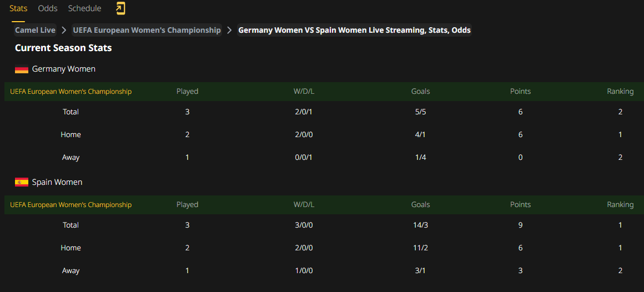The image size is (644, 292).
Task: Click the Points header in Spain's table
Action: [x=520, y=204]
